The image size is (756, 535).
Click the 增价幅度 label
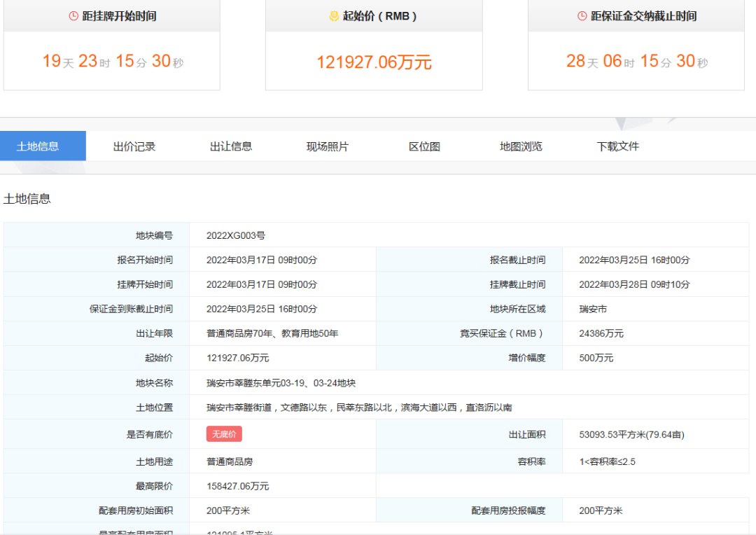tap(527, 358)
